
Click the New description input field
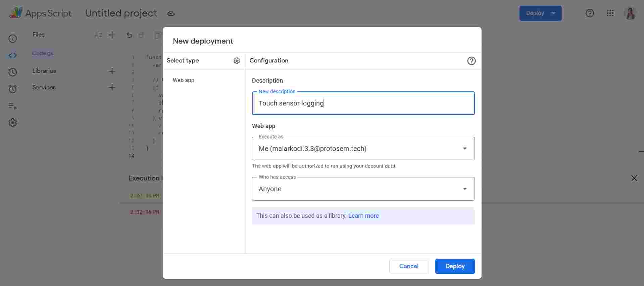coord(363,103)
